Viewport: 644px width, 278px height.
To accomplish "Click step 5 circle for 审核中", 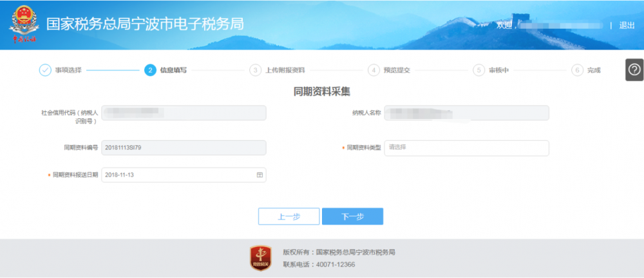I will 479,70.
